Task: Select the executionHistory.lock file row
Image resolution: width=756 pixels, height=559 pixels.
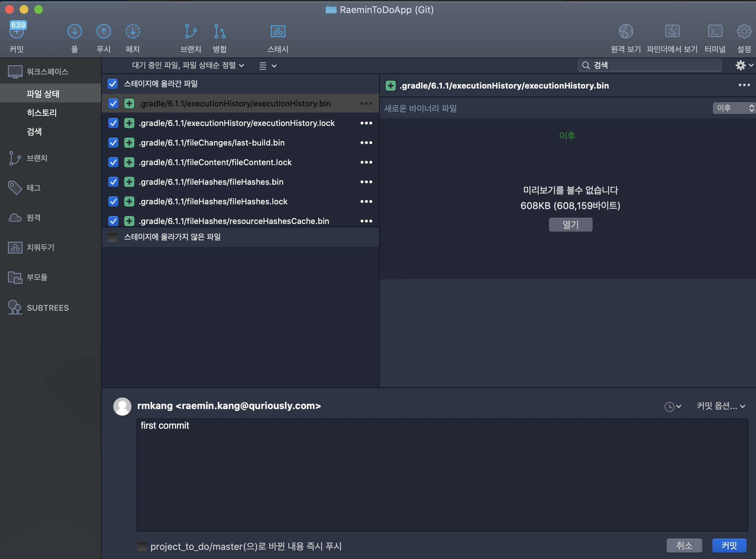Action: tap(240, 123)
